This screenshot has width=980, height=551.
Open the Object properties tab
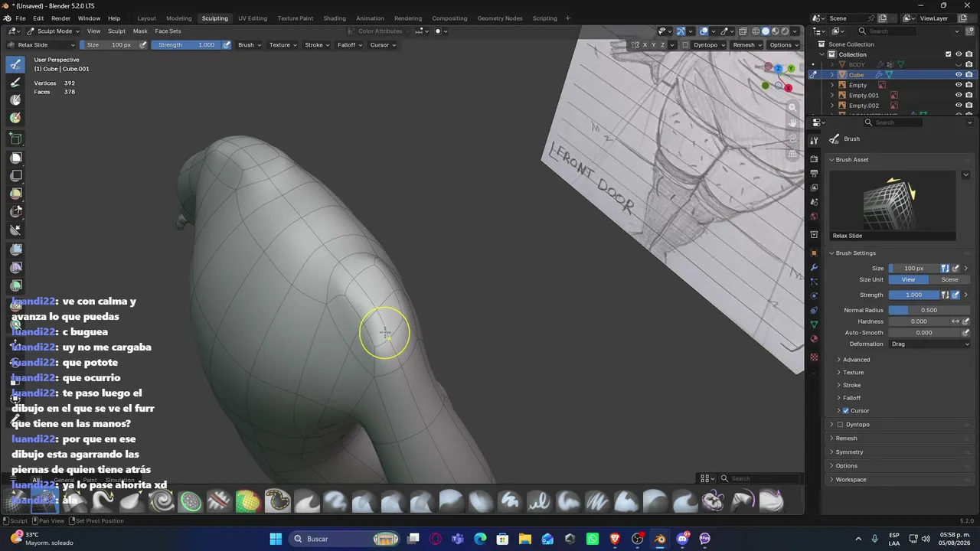[x=814, y=253]
